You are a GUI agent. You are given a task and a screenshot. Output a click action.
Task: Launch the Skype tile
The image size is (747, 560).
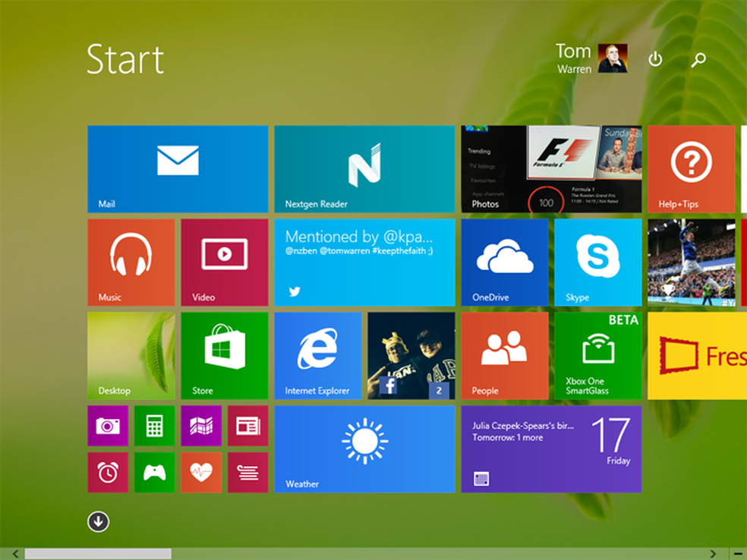point(598,263)
